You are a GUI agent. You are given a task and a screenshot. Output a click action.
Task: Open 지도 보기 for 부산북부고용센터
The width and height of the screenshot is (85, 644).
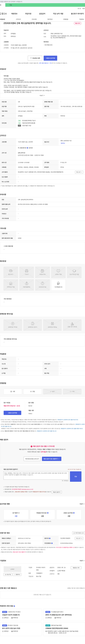click(x=79, y=538)
